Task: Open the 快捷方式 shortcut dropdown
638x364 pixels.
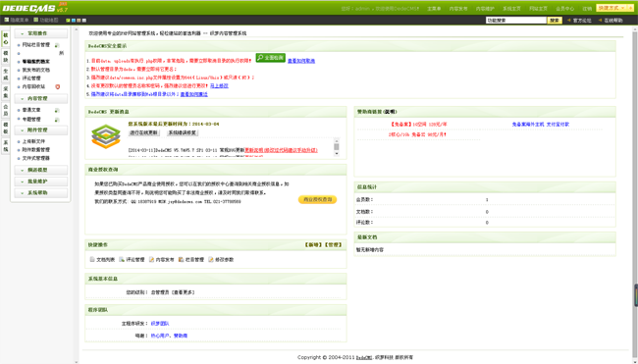Action: tap(611, 8)
